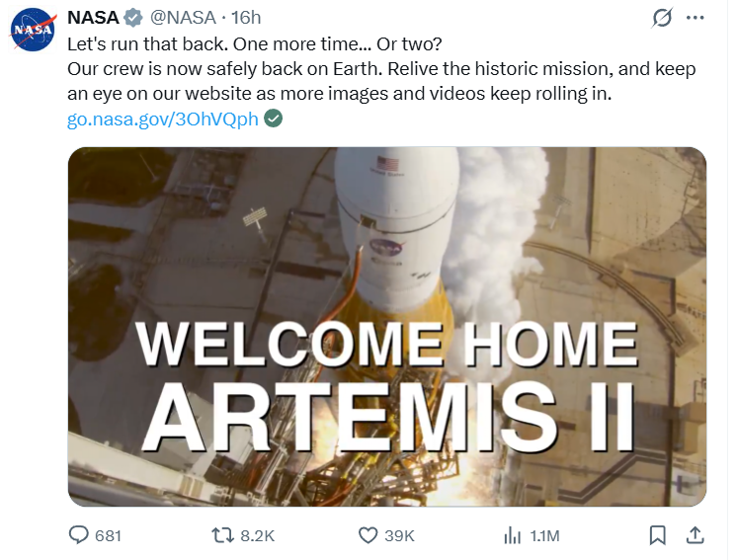The height and width of the screenshot is (560, 738).
Task: Click the green checkmark beside the link
Action: click(273, 119)
